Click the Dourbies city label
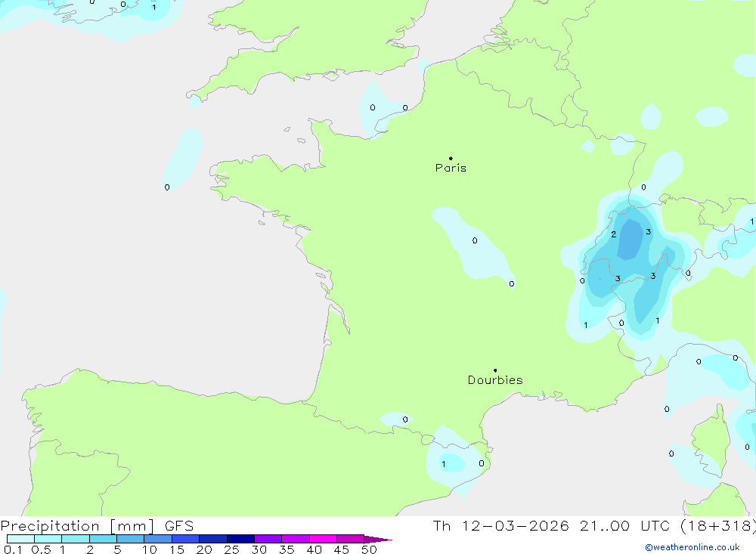 (x=495, y=380)
